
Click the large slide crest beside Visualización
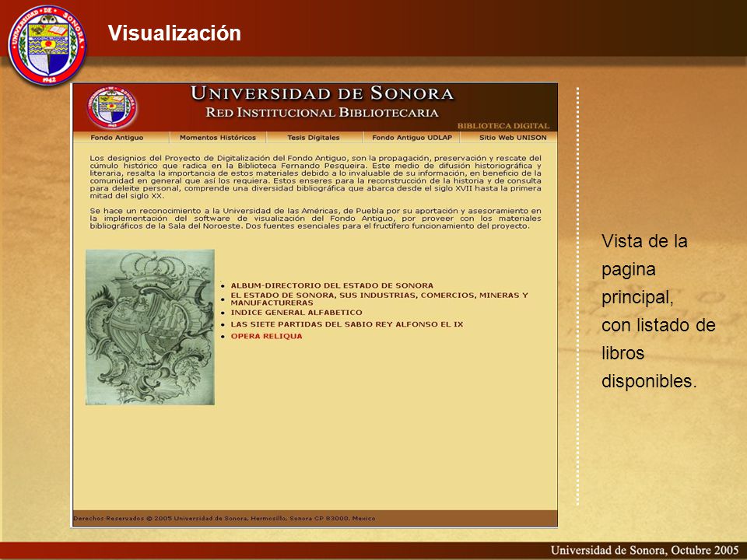pos(47,45)
